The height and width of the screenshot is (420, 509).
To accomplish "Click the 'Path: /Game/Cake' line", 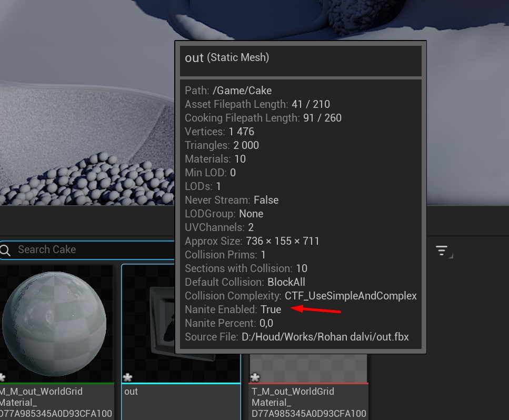I will pyautogui.click(x=228, y=91).
